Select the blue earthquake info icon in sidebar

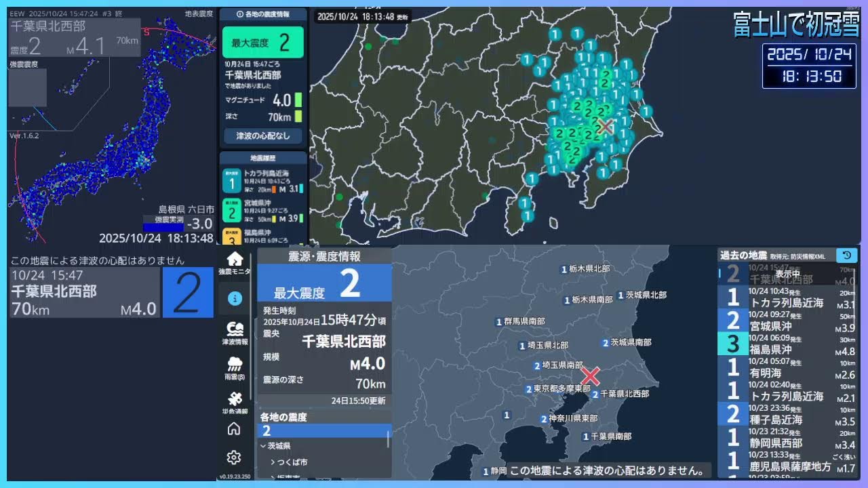coord(234,298)
